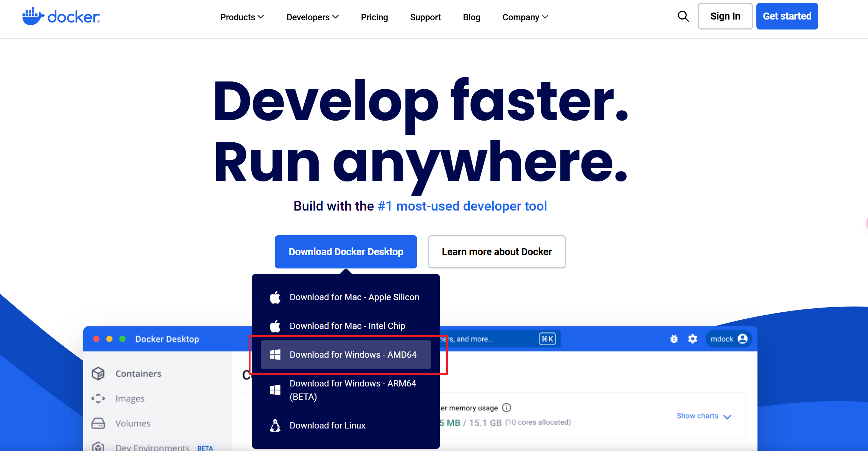Open the search magnifier icon

[683, 16]
